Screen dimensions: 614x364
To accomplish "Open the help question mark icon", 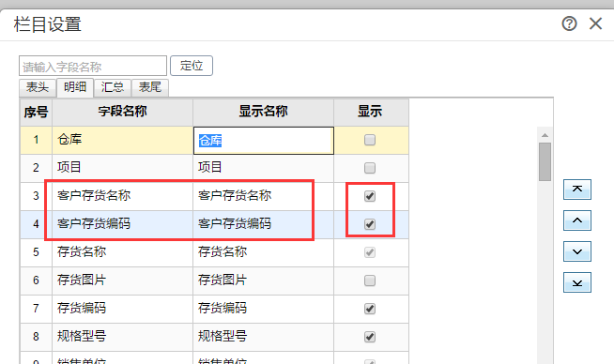I will pos(569,23).
